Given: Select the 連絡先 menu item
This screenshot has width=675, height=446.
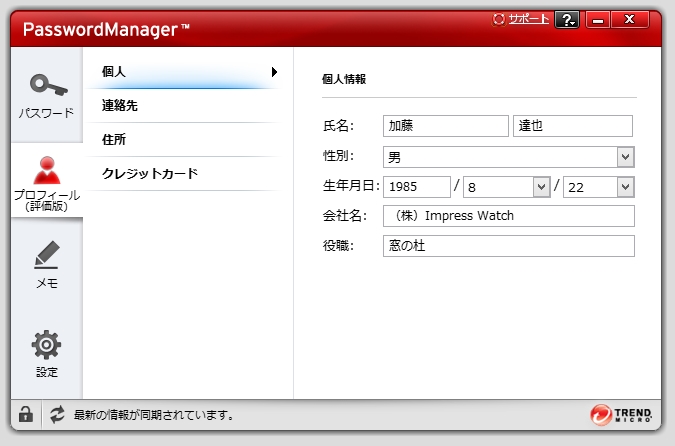Looking at the screenshot, I should [x=183, y=106].
